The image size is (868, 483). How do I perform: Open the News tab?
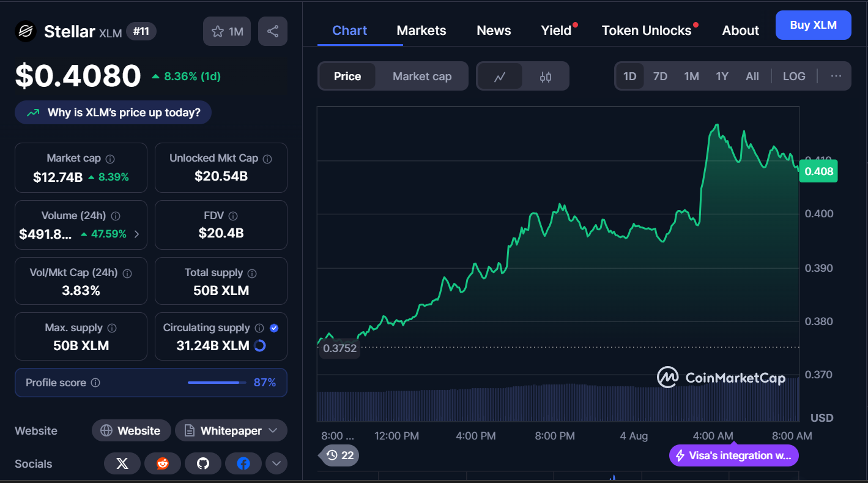(494, 31)
